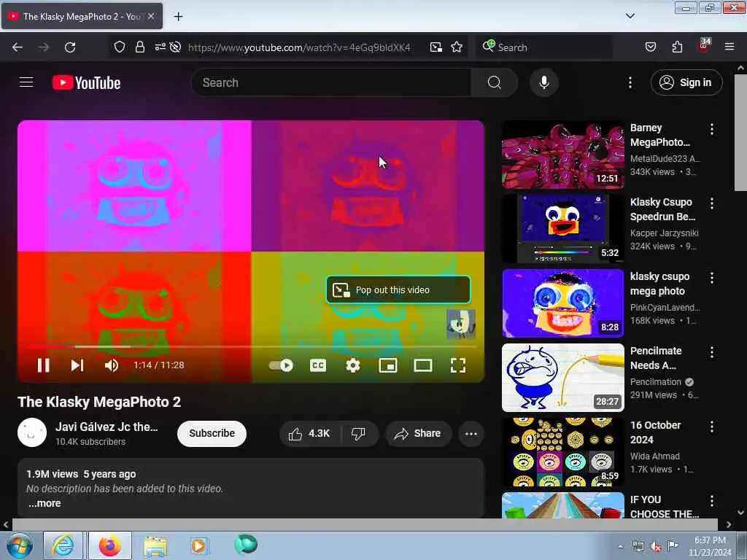Open YouTube settings three-dot menu
The width and height of the screenshot is (747, 560).
pos(630,82)
